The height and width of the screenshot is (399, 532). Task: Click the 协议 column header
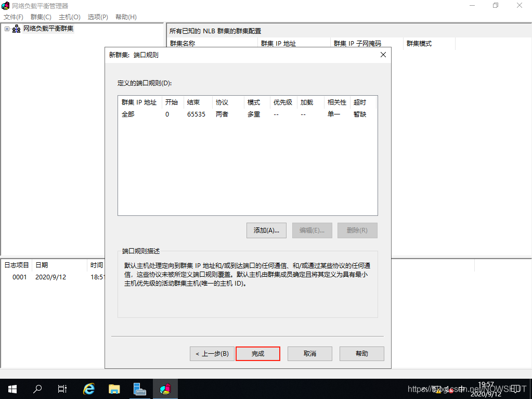click(222, 102)
